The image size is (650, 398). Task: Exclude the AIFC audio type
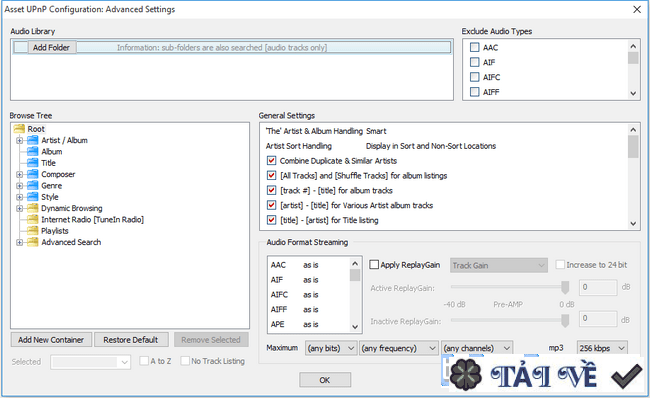coord(475,77)
